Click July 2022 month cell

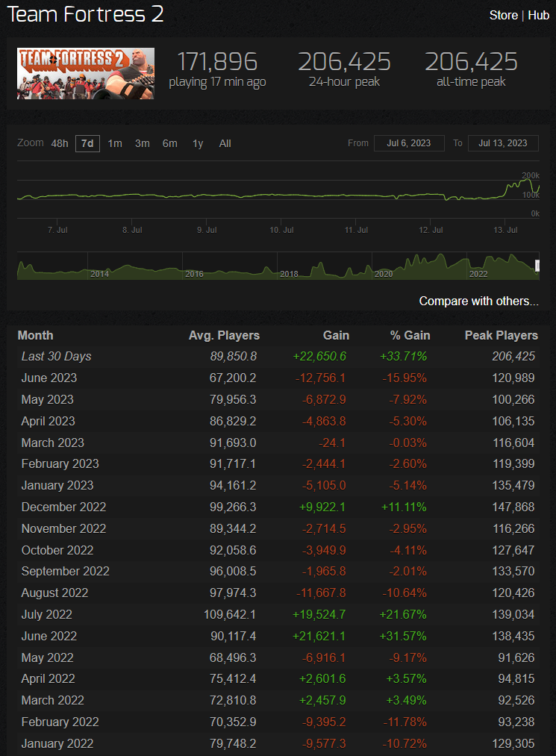point(47,615)
